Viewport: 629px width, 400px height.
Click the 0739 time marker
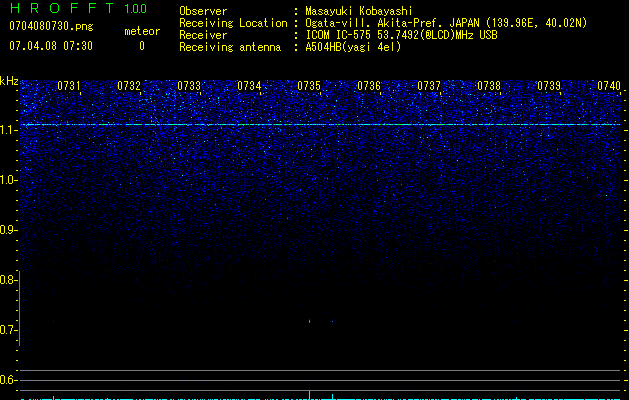(x=549, y=86)
